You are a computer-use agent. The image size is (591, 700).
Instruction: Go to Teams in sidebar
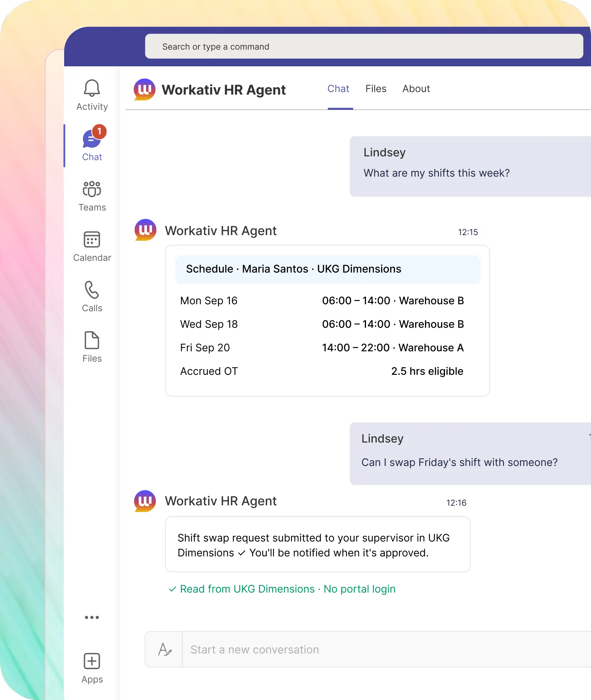point(92,196)
